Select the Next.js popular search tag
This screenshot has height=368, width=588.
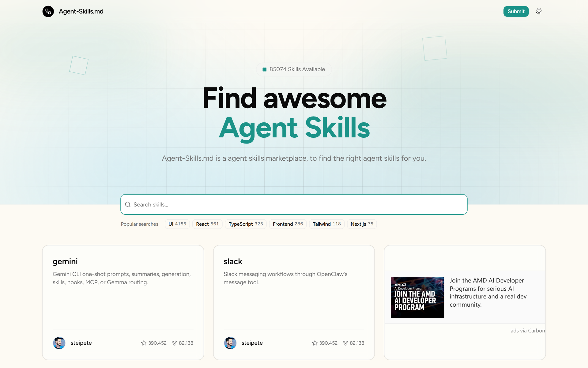pyautogui.click(x=362, y=224)
